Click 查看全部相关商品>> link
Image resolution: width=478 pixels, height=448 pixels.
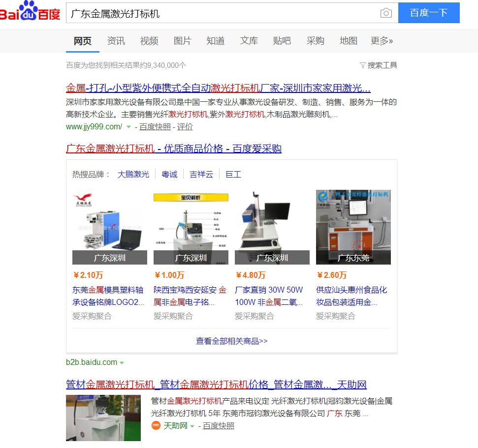point(232,341)
